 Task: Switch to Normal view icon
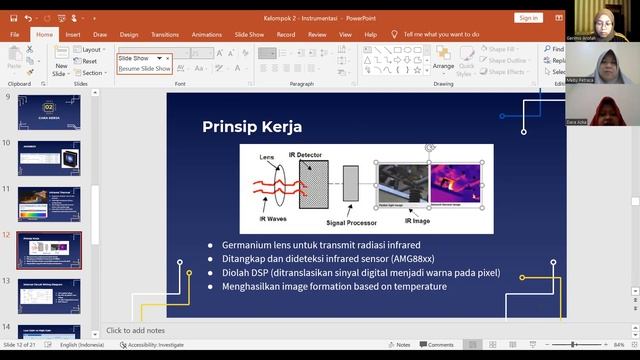(x=473, y=345)
